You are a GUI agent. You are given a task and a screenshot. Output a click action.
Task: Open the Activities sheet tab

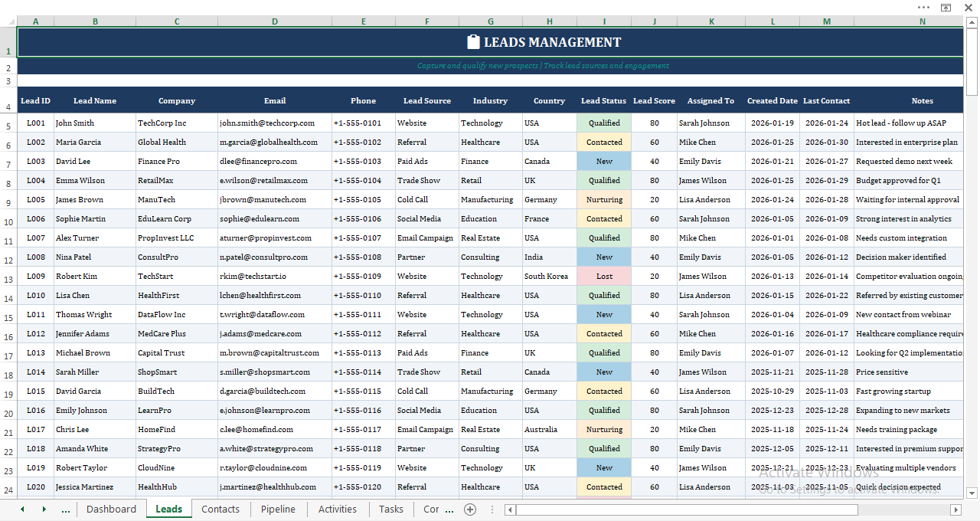pyautogui.click(x=338, y=510)
